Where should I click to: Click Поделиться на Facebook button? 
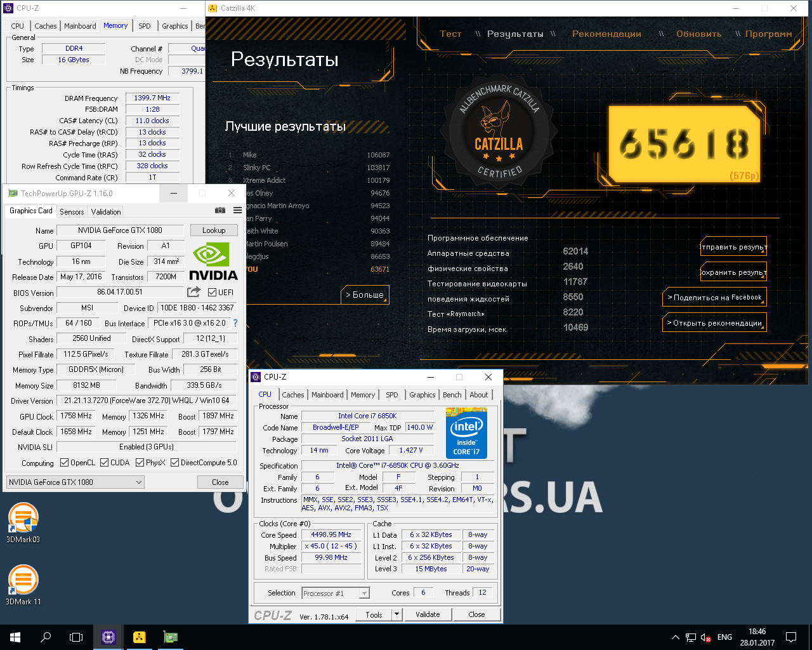[x=714, y=297]
